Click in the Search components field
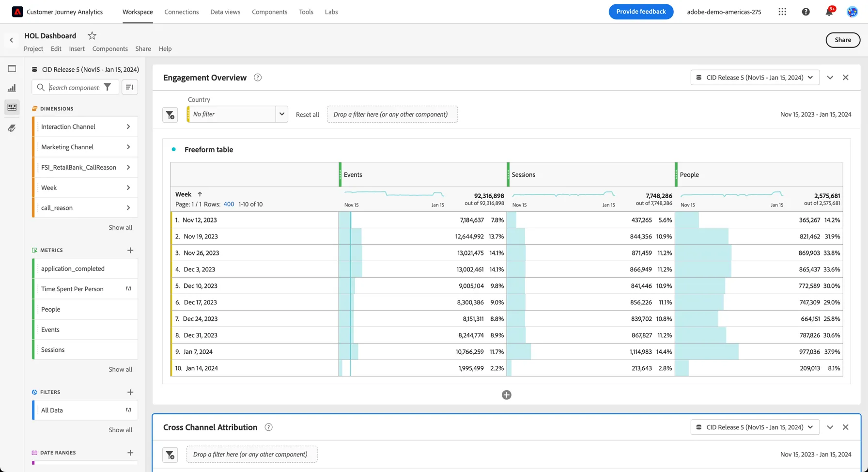The height and width of the screenshot is (472, 868). [x=74, y=87]
